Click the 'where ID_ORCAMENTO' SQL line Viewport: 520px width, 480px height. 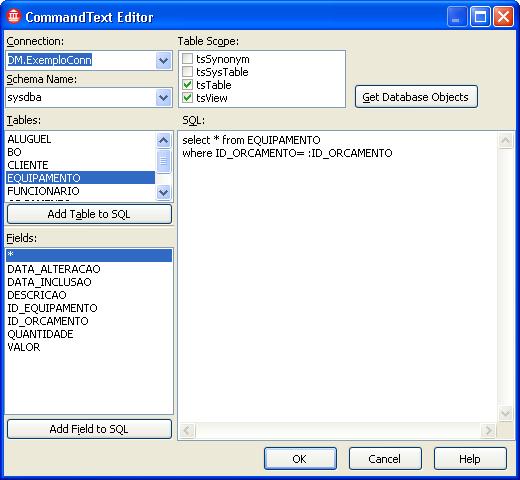tap(287, 153)
